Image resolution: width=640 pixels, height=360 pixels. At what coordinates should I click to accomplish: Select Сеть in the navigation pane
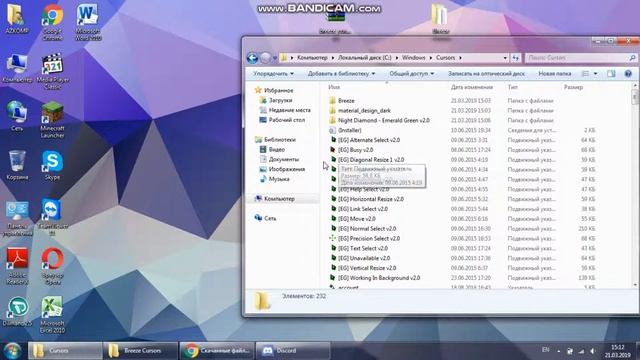(270, 218)
